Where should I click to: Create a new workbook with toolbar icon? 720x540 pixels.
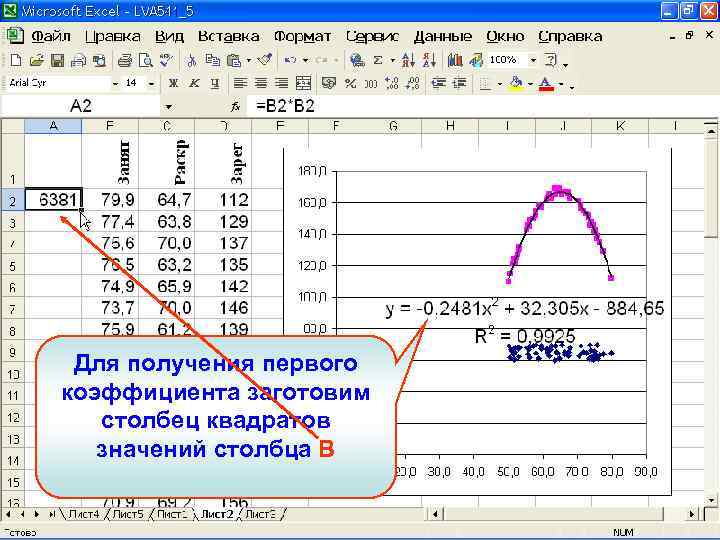(x=16, y=60)
